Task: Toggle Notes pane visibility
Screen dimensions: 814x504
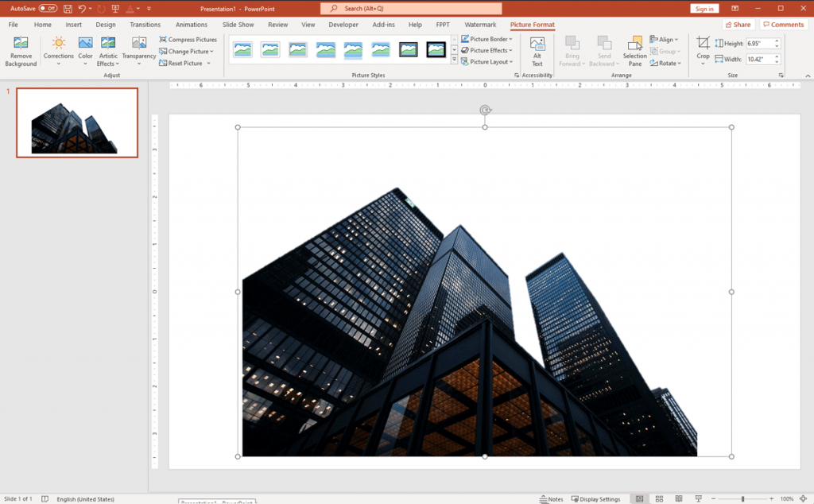Action: [552, 498]
